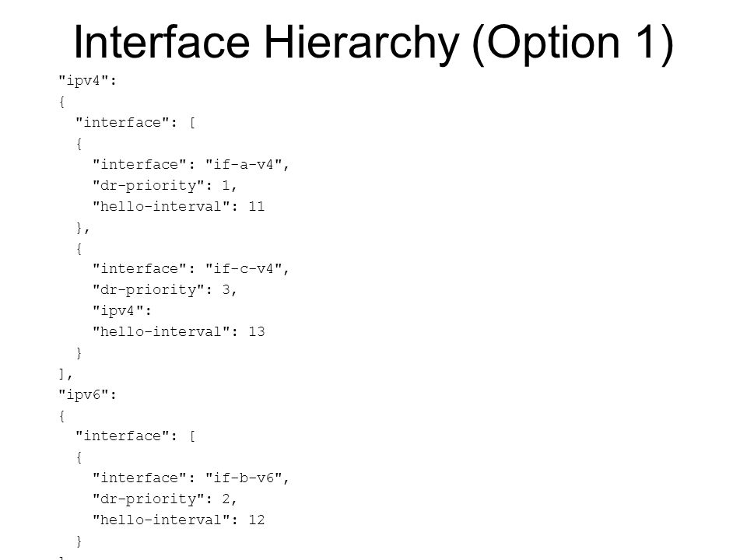Click the closing brace with comma after if-a-v4
The image size is (747, 560).
[x=83, y=228]
